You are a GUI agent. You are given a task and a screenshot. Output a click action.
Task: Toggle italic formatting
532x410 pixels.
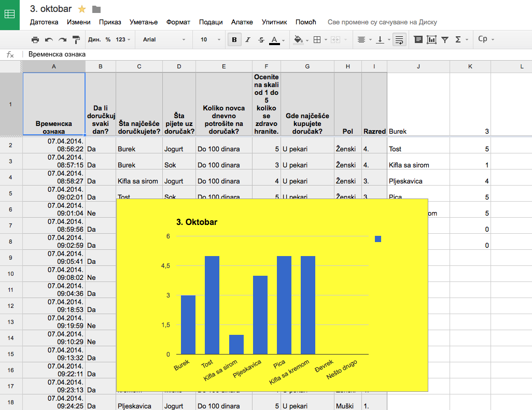(x=248, y=40)
